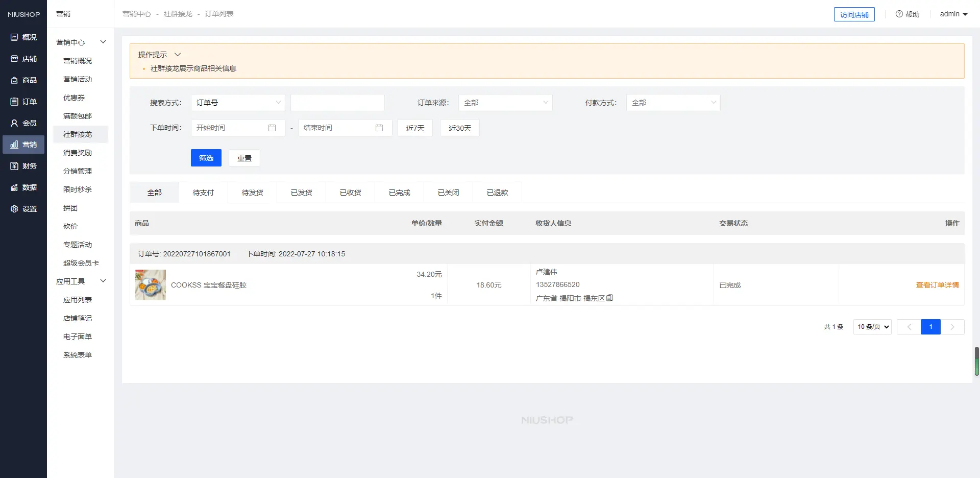
Task: Switch to the refunded (已退款) tab
Action: pos(497,193)
